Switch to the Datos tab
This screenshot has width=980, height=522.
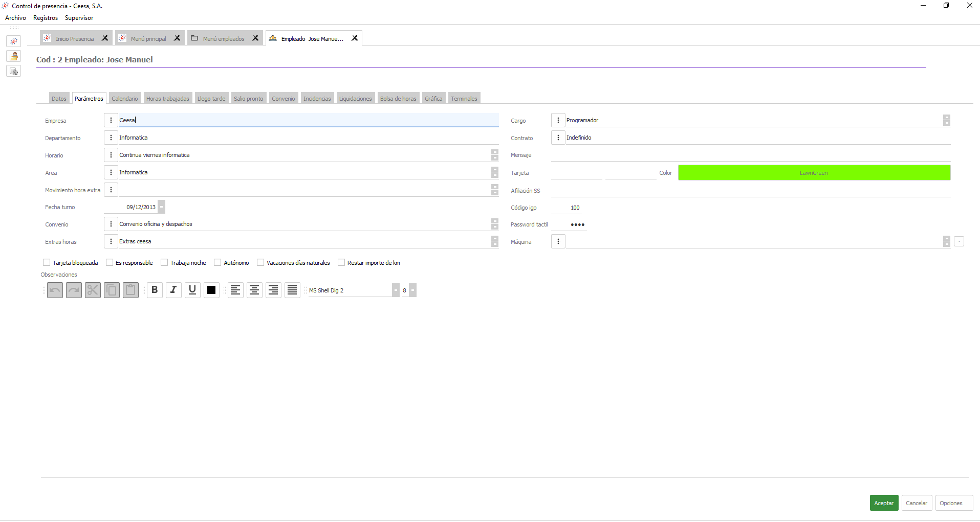click(x=59, y=98)
